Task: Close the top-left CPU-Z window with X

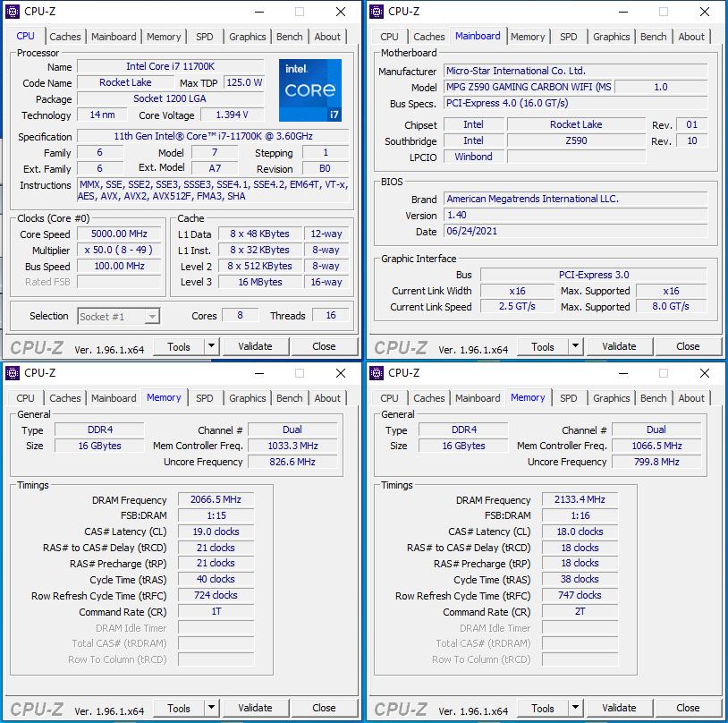Action: (x=341, y=12)
